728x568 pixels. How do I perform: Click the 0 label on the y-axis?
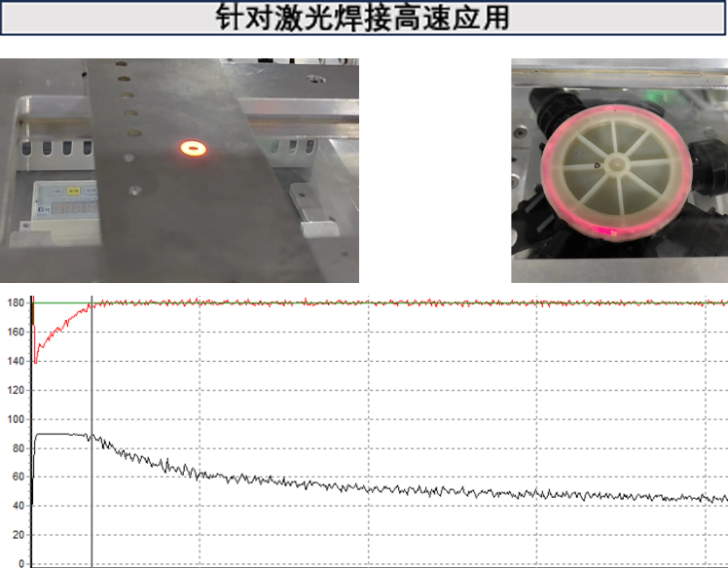(x=22, y=563)
